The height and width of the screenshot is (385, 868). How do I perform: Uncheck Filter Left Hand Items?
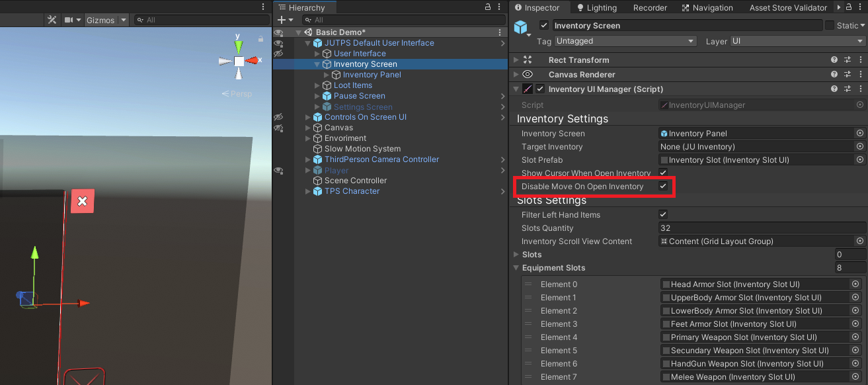click(663, 215)
